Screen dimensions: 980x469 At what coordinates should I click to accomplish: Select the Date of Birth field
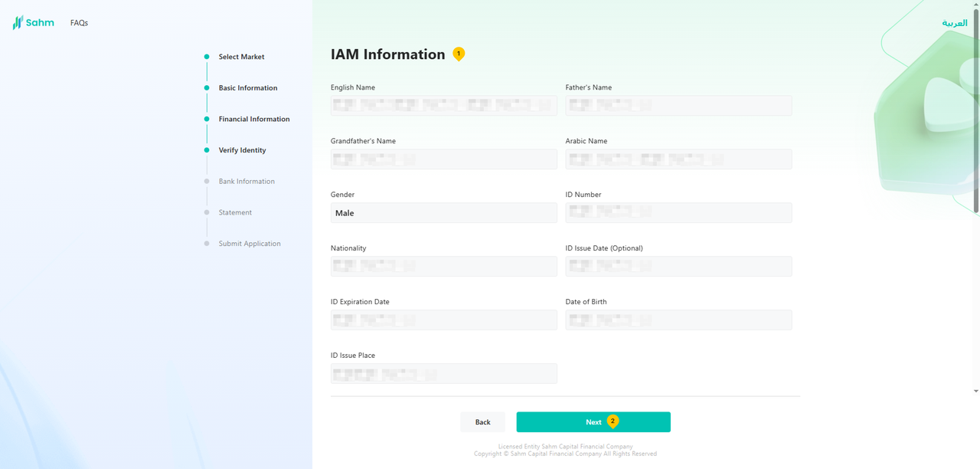[678, 320]
